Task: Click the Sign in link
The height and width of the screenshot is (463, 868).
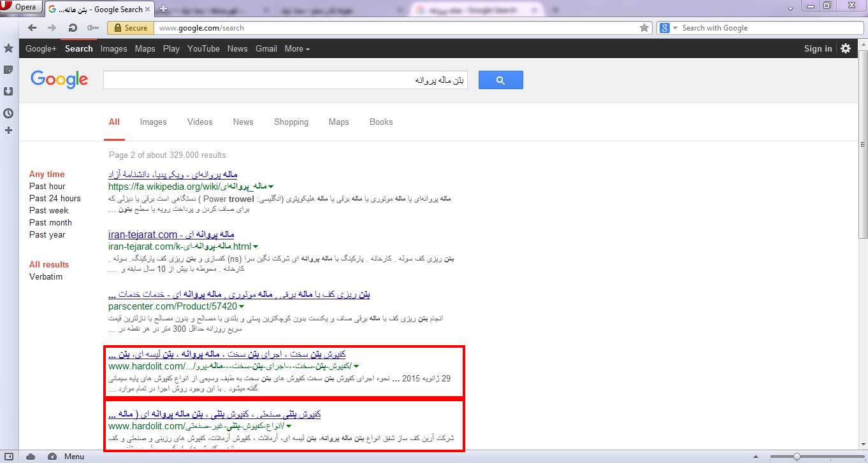Action: coord(818,48)
